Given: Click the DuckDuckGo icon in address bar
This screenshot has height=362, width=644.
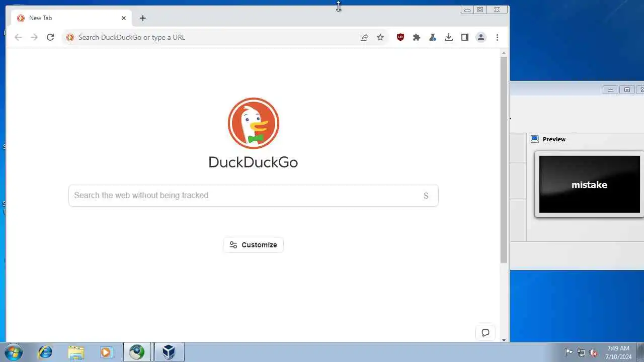Looking at the screenshot, I should coord(70,37).
